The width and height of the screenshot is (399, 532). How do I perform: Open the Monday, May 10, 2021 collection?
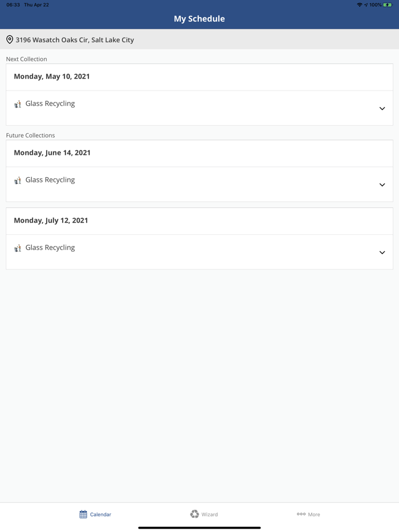[52, 76]
